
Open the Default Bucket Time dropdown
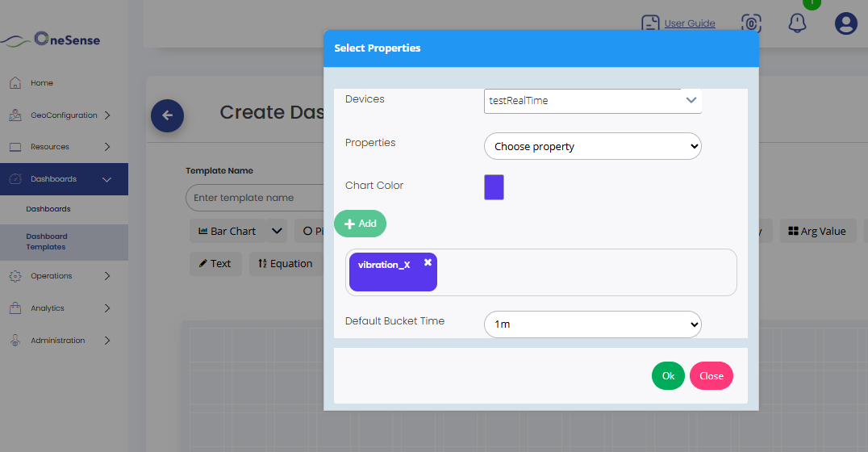click(x=592, y=324)
